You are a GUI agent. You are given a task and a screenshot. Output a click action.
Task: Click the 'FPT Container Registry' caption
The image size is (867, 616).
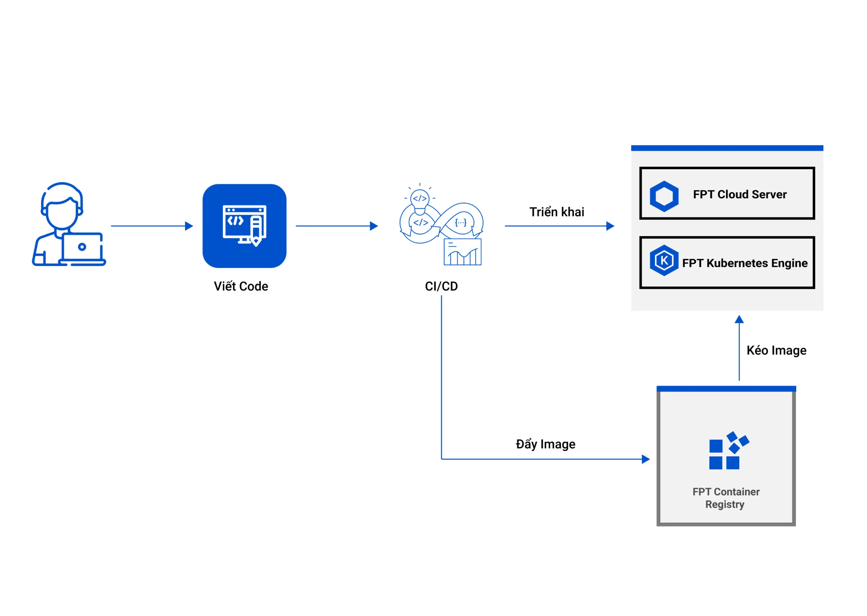coord(726,498)
